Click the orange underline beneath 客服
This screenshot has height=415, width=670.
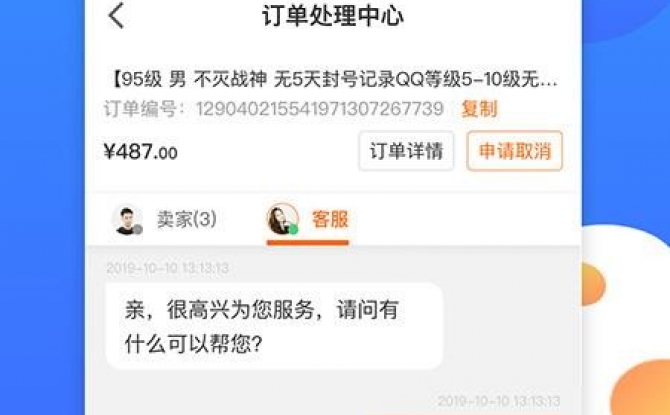coord(308,243)
